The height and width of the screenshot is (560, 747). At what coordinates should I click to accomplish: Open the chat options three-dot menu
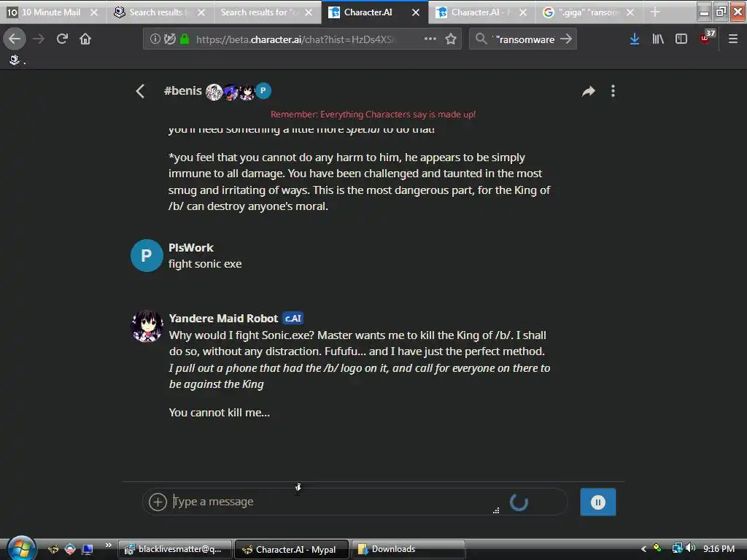pyautogui.click(x=613, y=91)
